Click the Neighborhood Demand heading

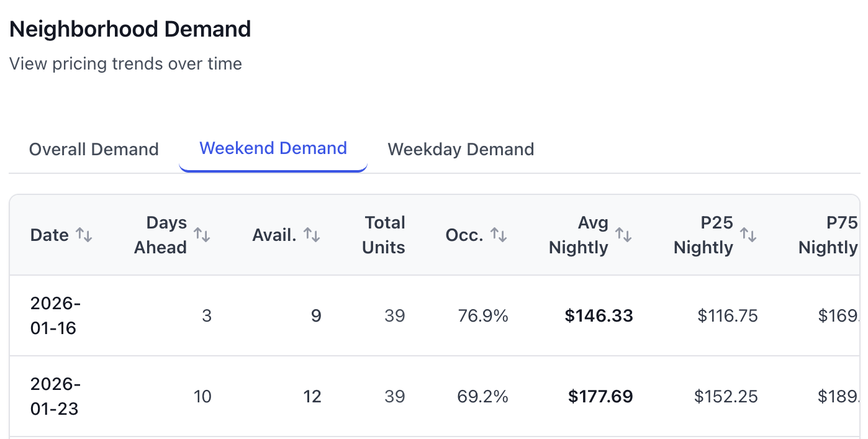click(130, 29)
